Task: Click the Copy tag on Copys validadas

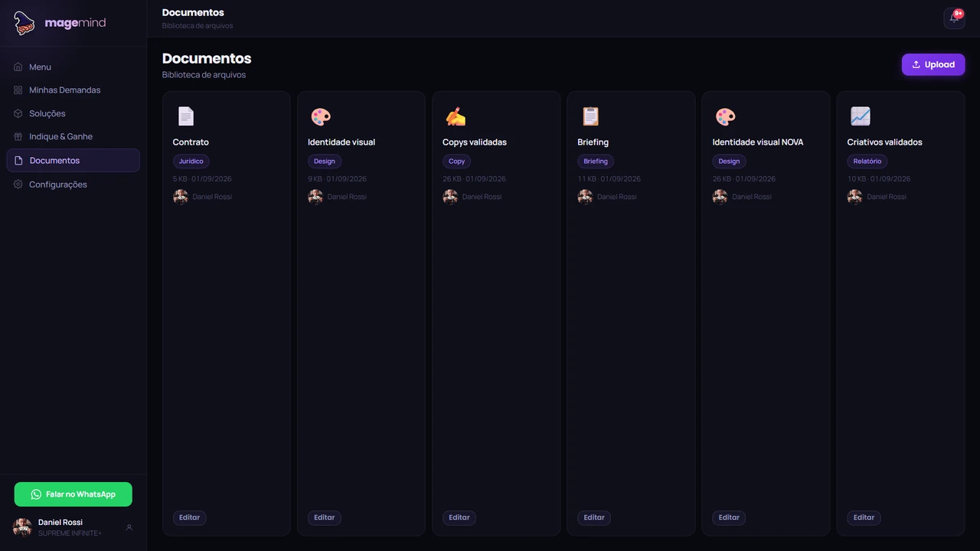Action: pyautogui.click(x=456, y=161)
